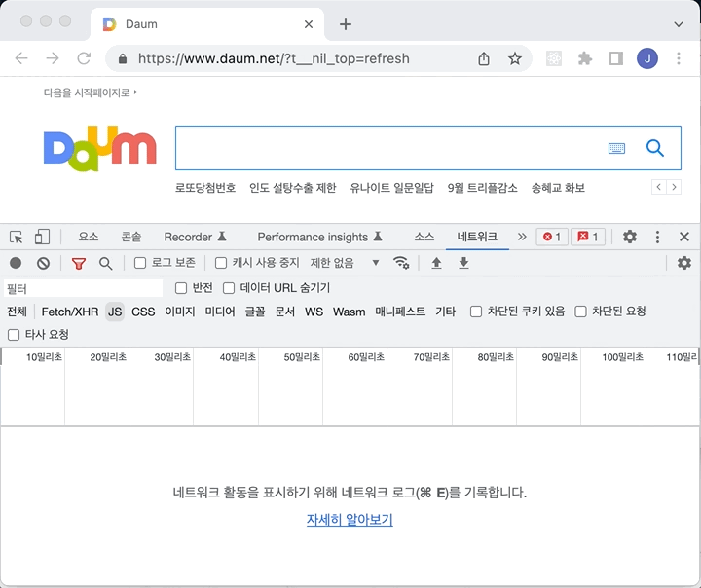Bookmark this page with the star
Screen dimensions: 701x588
click(x=515, y=58)
